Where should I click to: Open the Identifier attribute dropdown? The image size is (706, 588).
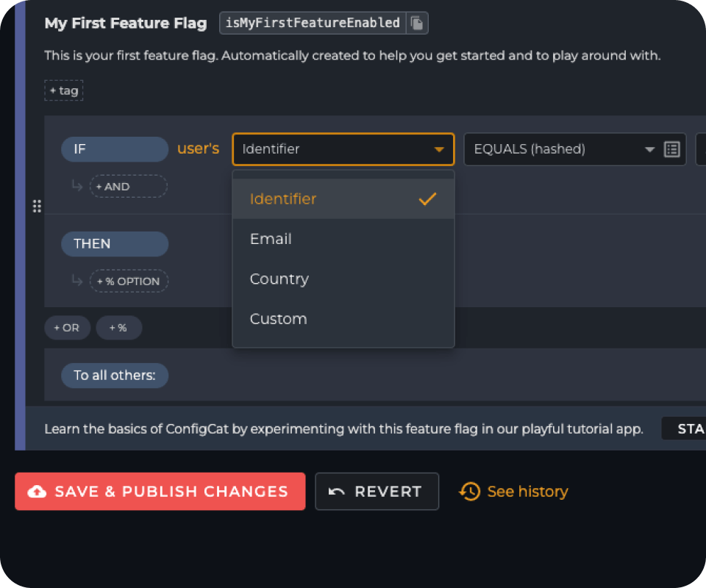pos(343,149)
